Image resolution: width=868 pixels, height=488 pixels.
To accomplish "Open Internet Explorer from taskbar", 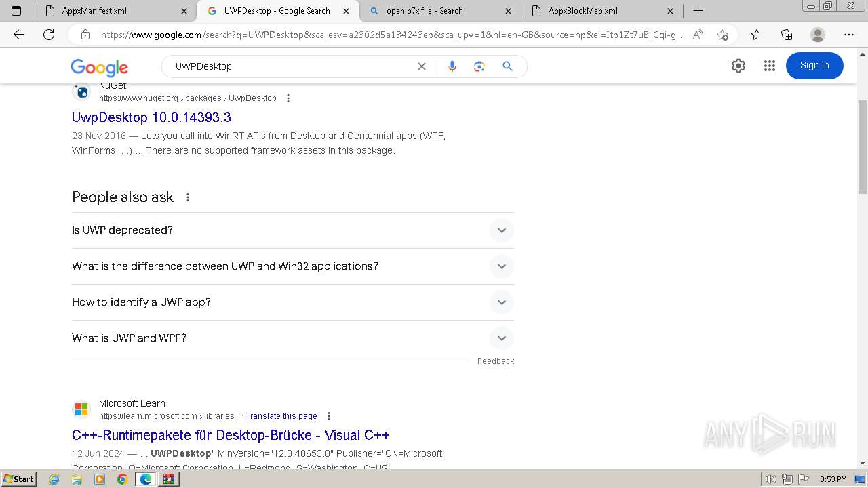I will click(54, 479).
